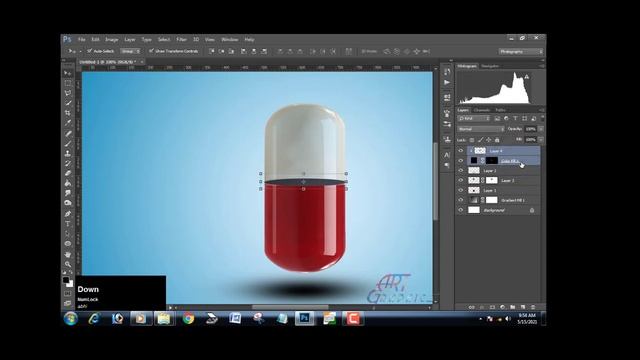Click the canvas horizontal scrollbar thumb
640x360 pixels.
pyautogui.click(x=290, y=307)
